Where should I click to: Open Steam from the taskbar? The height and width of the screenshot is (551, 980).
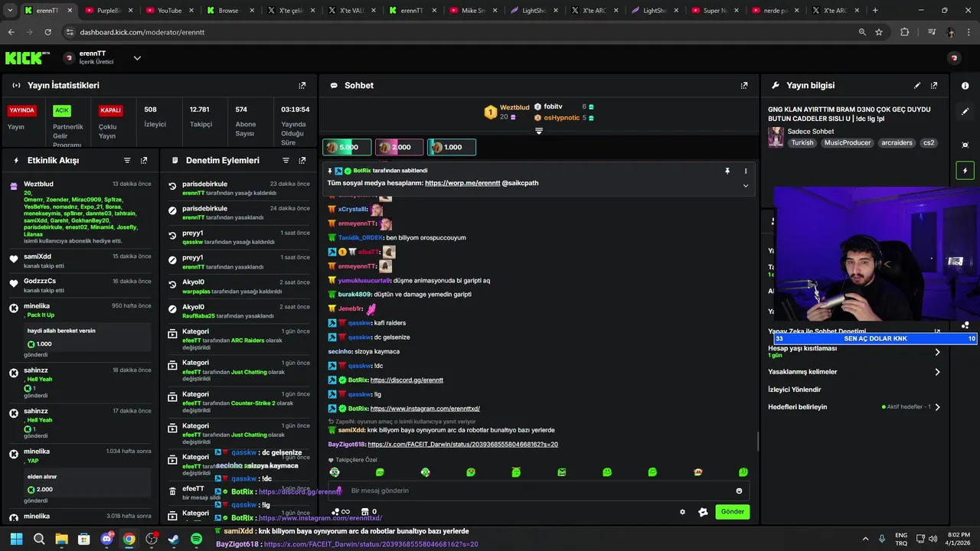pos(174,539)
